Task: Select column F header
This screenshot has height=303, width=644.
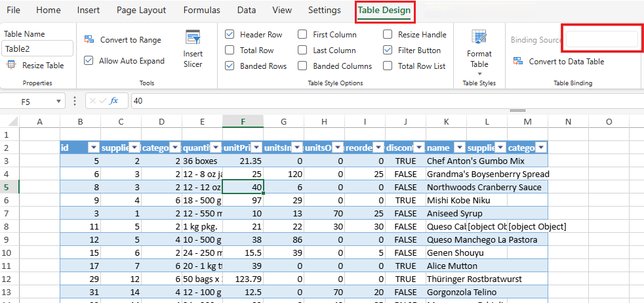Action: click(x=243, y=121)
